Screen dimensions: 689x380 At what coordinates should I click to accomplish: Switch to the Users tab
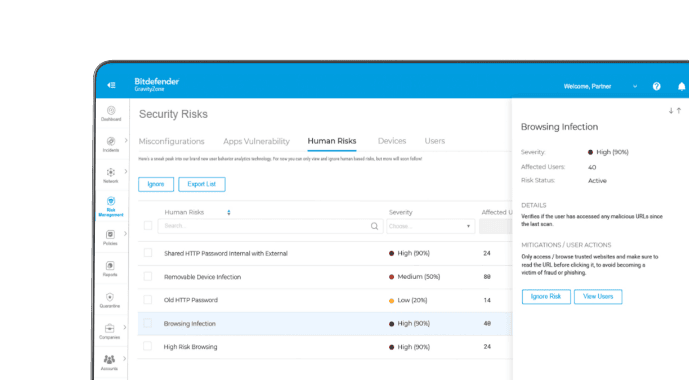[x=435, y=141]
